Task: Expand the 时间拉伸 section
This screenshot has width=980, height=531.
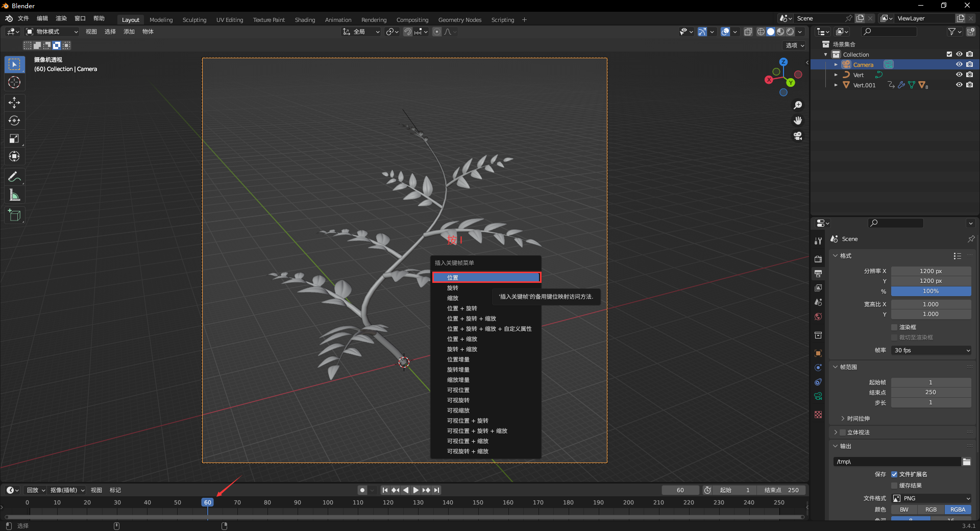Action: pyautogui.click(x=858, y=419)
